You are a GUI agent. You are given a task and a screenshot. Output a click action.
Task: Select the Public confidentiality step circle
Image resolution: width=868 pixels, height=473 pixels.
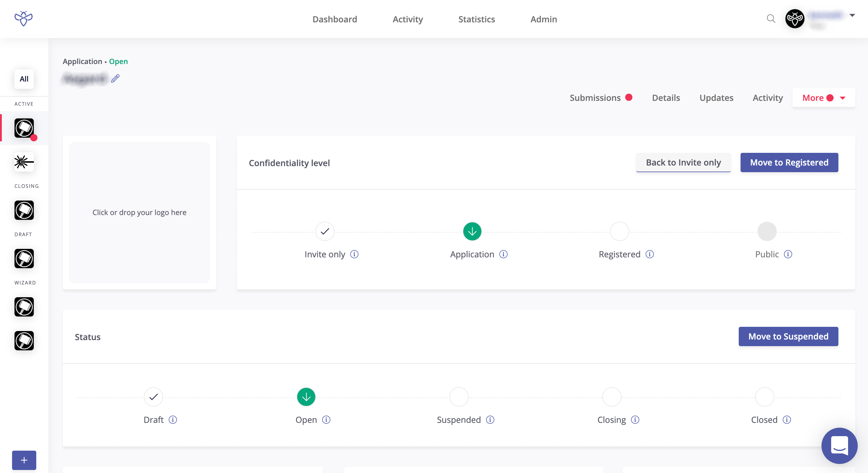pyautogui.click(x=767, y=231)
